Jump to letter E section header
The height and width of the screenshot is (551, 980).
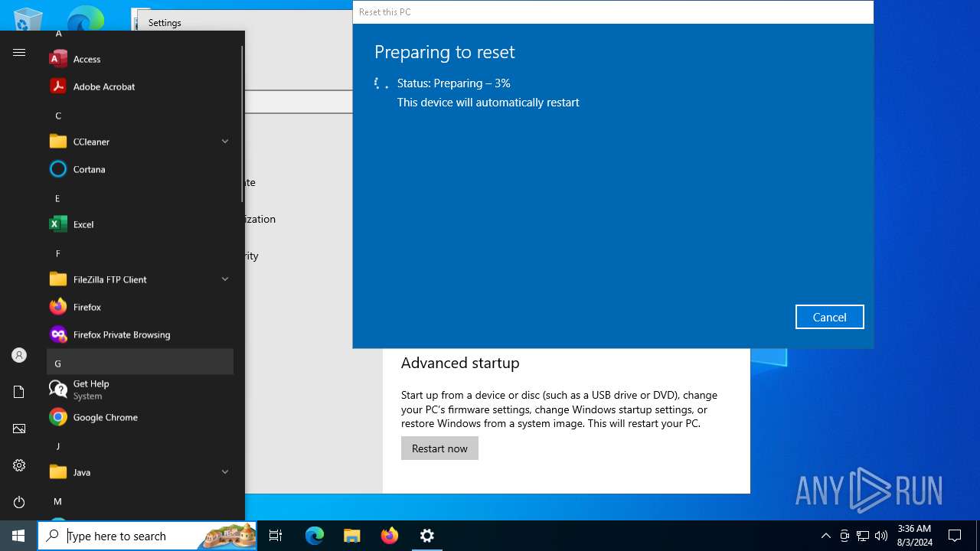(x=140, y=198)
